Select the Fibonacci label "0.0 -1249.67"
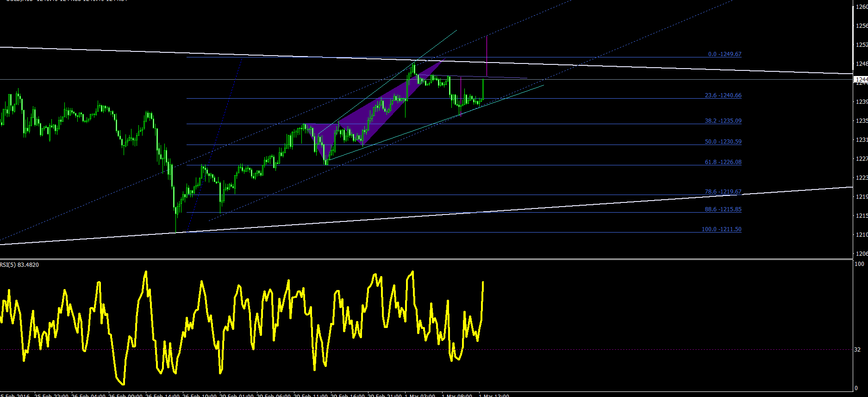Viewport: 868px width, 397px height. click(x=724, y=54)
